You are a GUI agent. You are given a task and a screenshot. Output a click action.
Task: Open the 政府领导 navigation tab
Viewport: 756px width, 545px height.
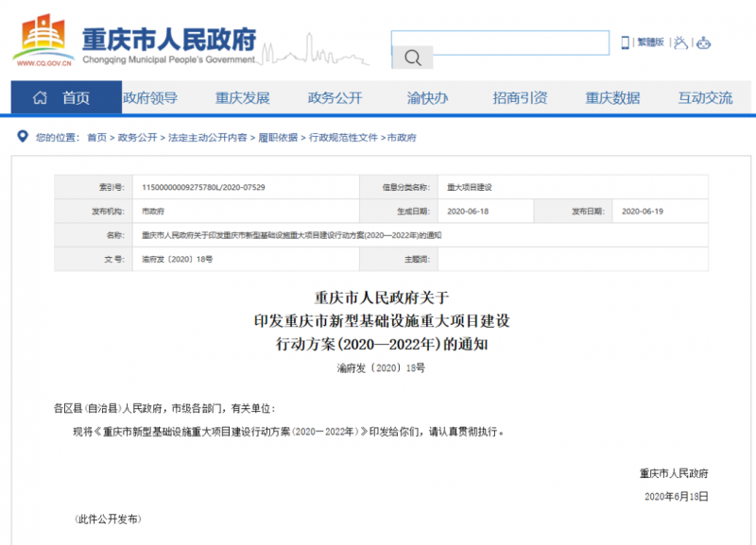click(x=150, y=97)
